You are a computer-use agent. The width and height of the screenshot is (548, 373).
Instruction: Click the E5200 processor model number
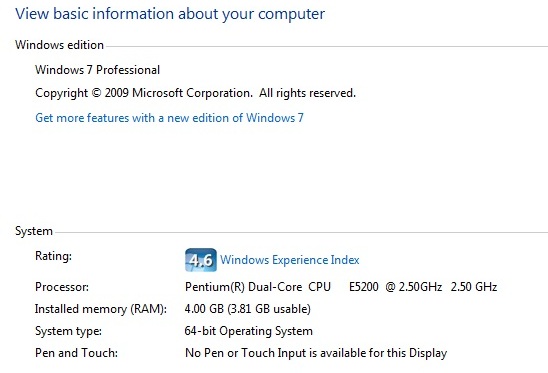363,287
